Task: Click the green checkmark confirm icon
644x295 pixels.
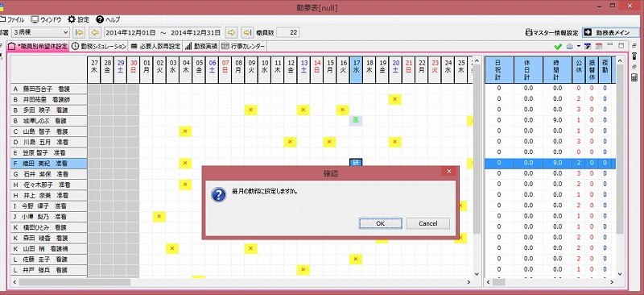Action: 557,47
